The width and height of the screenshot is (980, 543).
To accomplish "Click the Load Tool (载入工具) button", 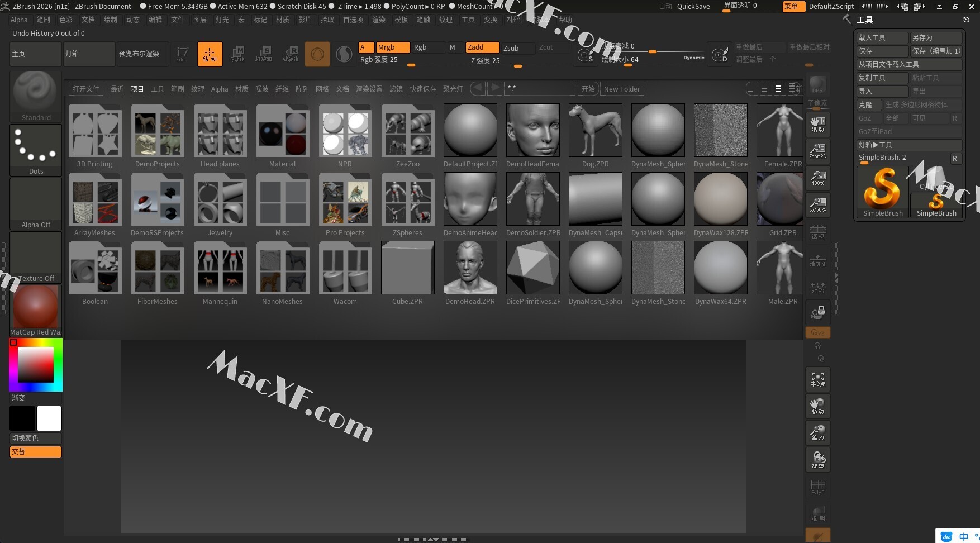I will (882, 37).
